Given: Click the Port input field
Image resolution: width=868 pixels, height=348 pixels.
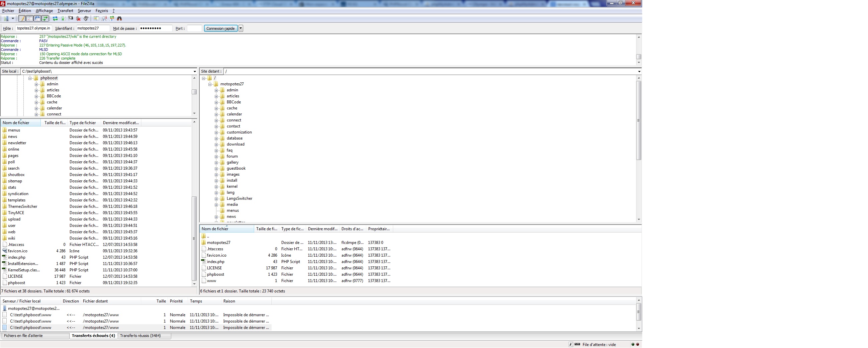Looking at the screenshot, I should tap(194, 28).
